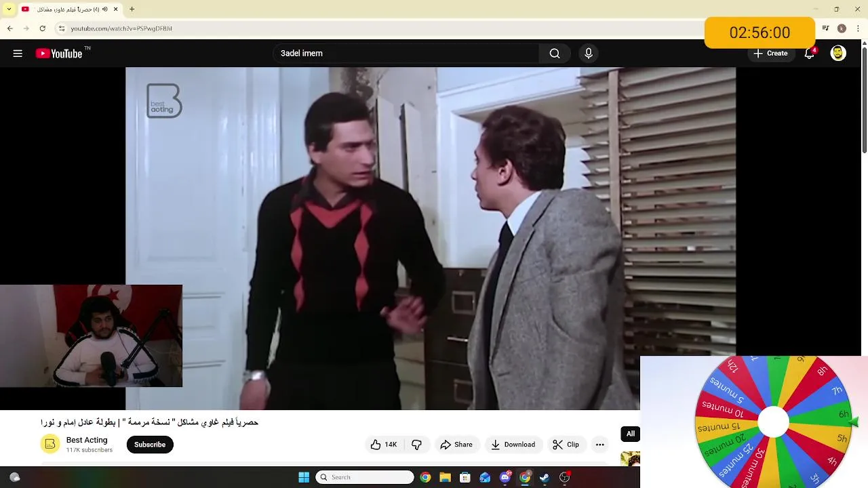Click Best Acting channel avatar
This screenshot has height=488, width=868.
[x=50, y=445]
